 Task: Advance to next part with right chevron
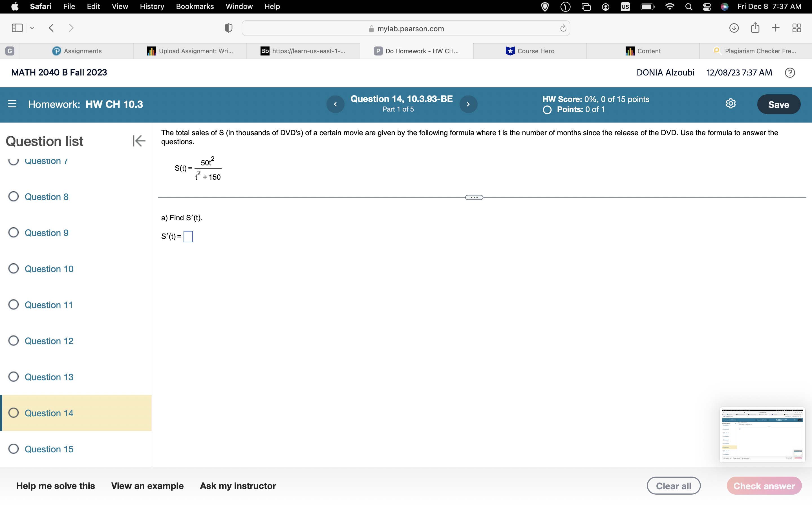pos(468,104)
